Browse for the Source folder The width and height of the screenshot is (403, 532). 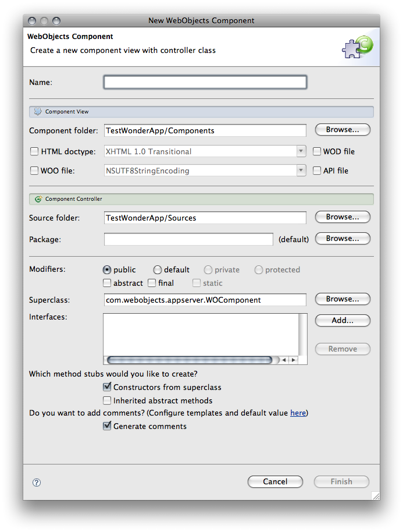pos(343,217)
